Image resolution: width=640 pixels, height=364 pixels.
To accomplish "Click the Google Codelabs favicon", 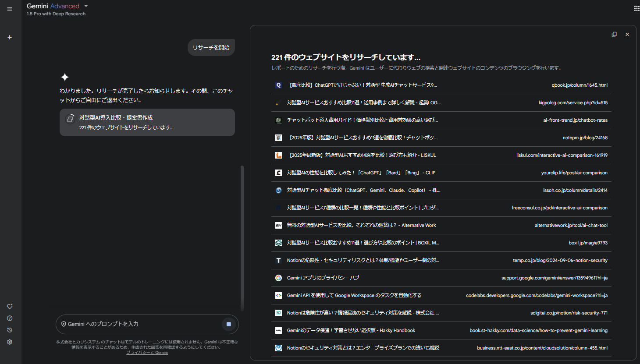I will (x=278, y=296).
